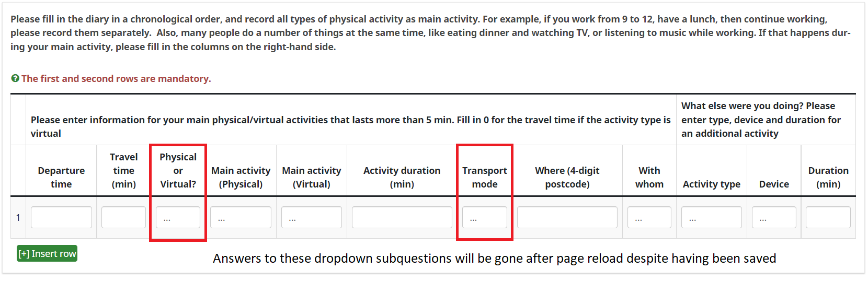This screenshot has width=868, height=281.
Task: Click the Device column header
Action: [x=774, y=184]
